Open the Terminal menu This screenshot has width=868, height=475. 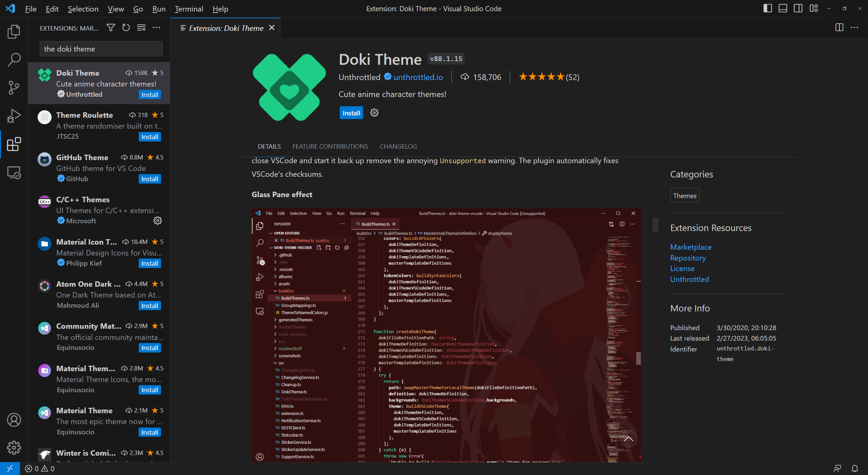(189, 9)
